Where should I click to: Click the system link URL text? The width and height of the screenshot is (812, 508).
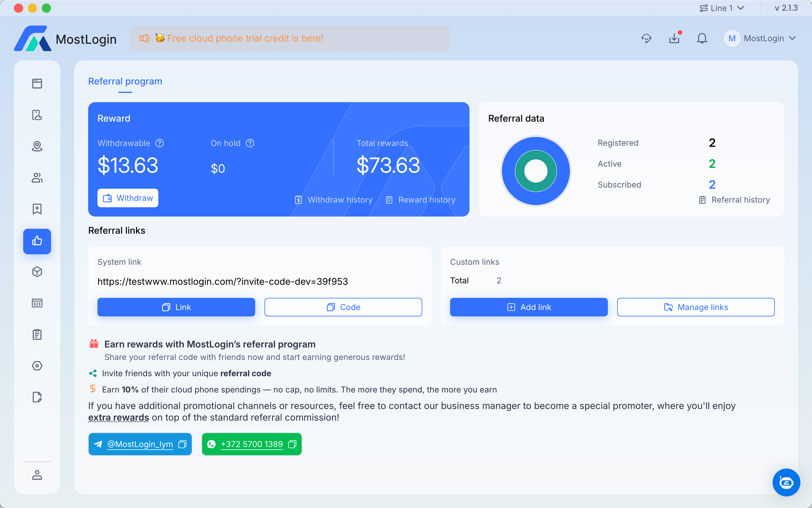222,282
